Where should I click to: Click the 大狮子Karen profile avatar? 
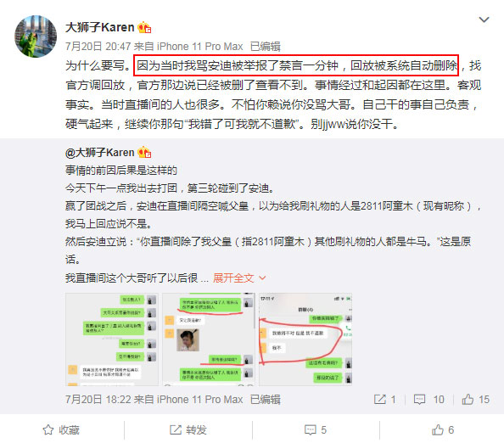pos(36,36)
